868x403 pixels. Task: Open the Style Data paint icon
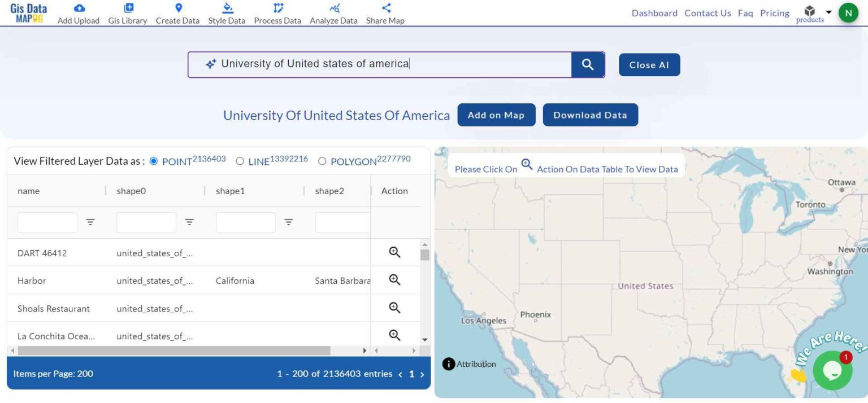coord(227,8)
